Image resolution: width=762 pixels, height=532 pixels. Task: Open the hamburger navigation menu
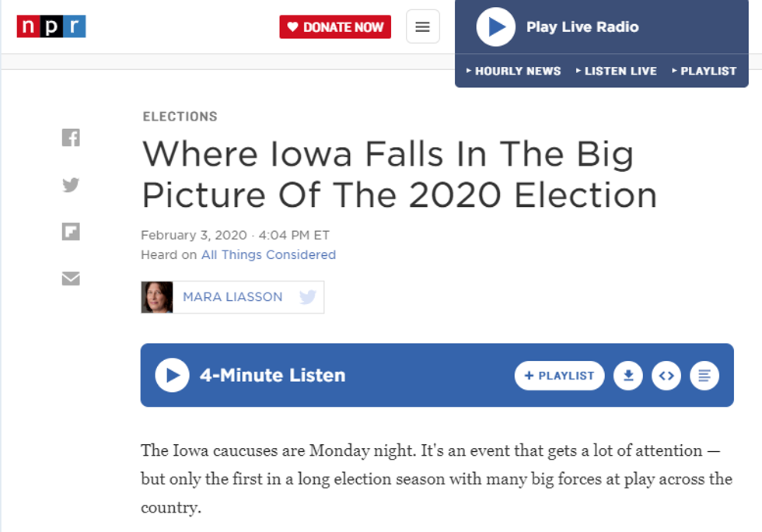coord(422,26)
